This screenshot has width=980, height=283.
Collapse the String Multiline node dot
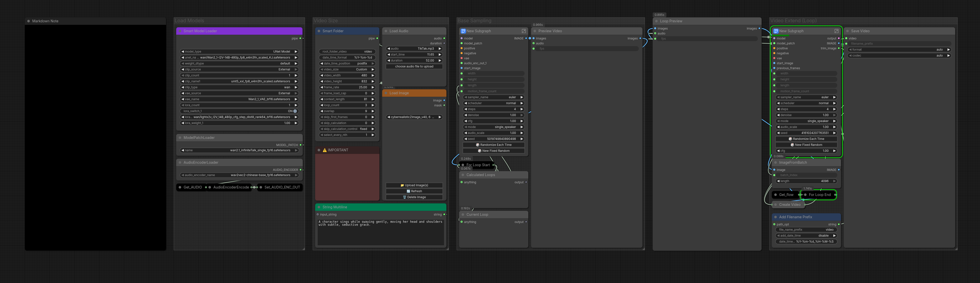pos(319,207)
